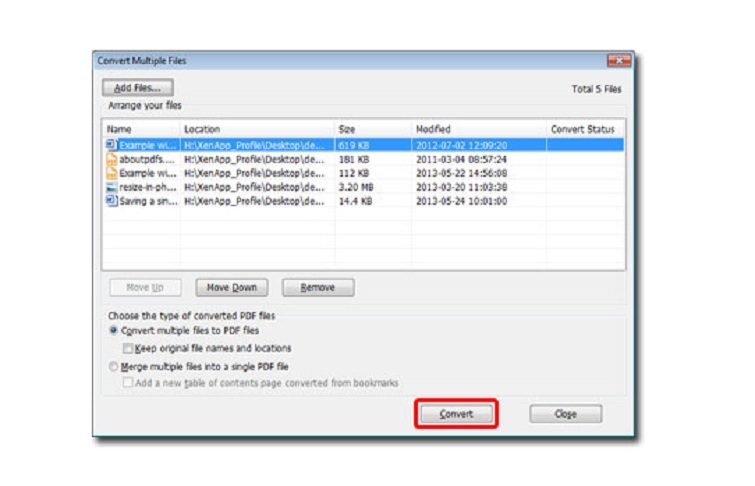The image size is (755, 486).
Task: Click the Saving a sin document icon
Action: [112, 201]
